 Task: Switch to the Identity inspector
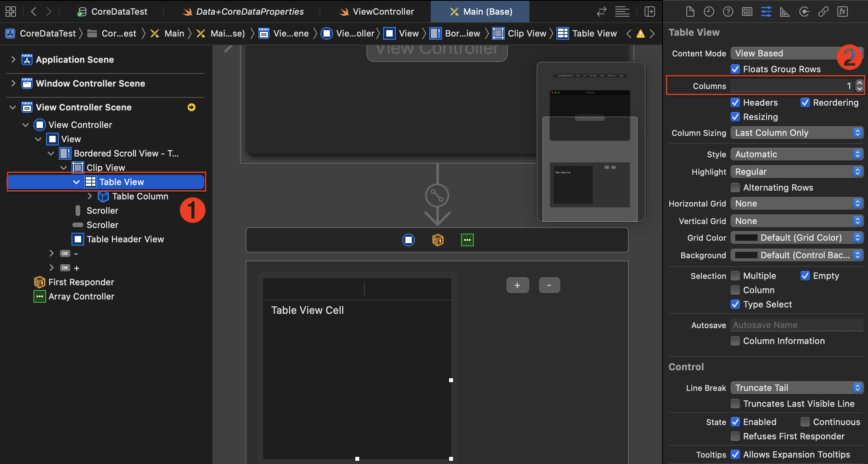(747, 12)
